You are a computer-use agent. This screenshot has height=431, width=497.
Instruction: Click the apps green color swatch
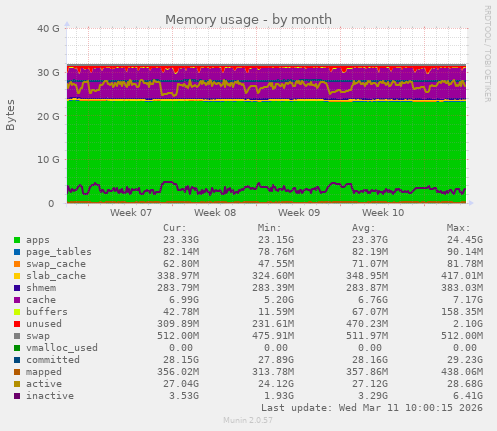17,240
